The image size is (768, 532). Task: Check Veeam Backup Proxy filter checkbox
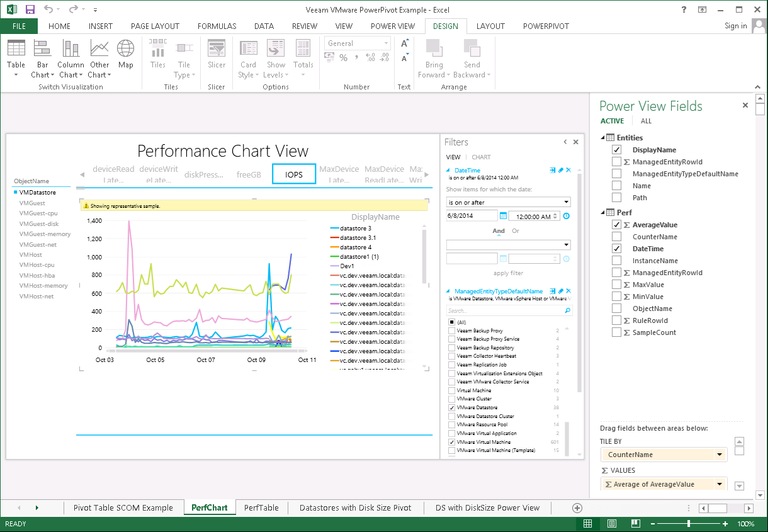[x=451, y=331]
